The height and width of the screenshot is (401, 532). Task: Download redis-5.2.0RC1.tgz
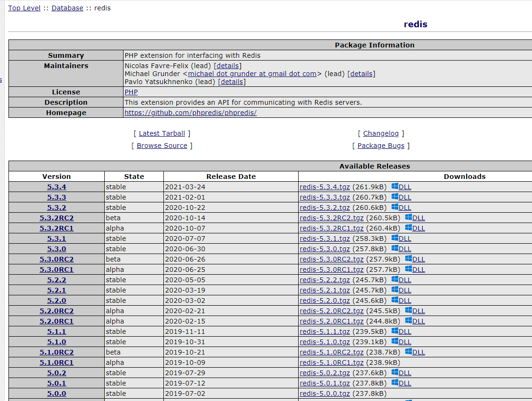click(x=332, y=321)
